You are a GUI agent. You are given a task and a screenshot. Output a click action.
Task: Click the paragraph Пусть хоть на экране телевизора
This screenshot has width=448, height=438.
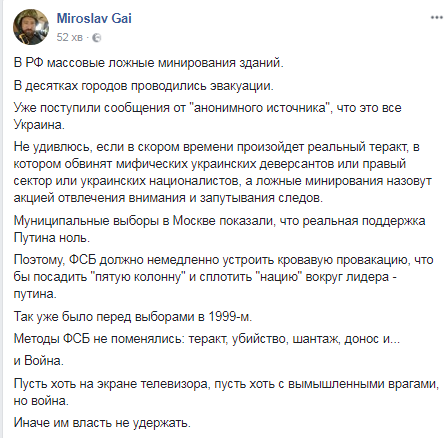tap(227, 392)
